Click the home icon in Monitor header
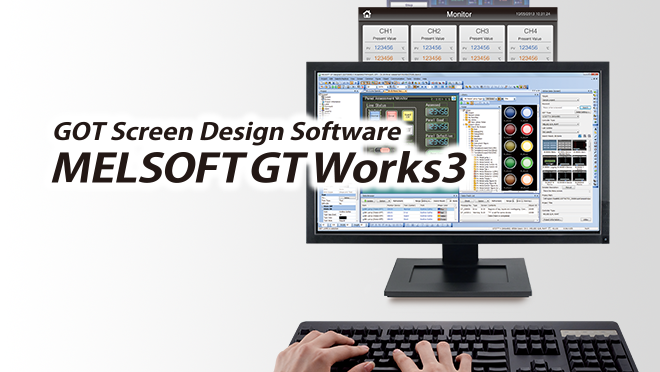 click(367, 14)
